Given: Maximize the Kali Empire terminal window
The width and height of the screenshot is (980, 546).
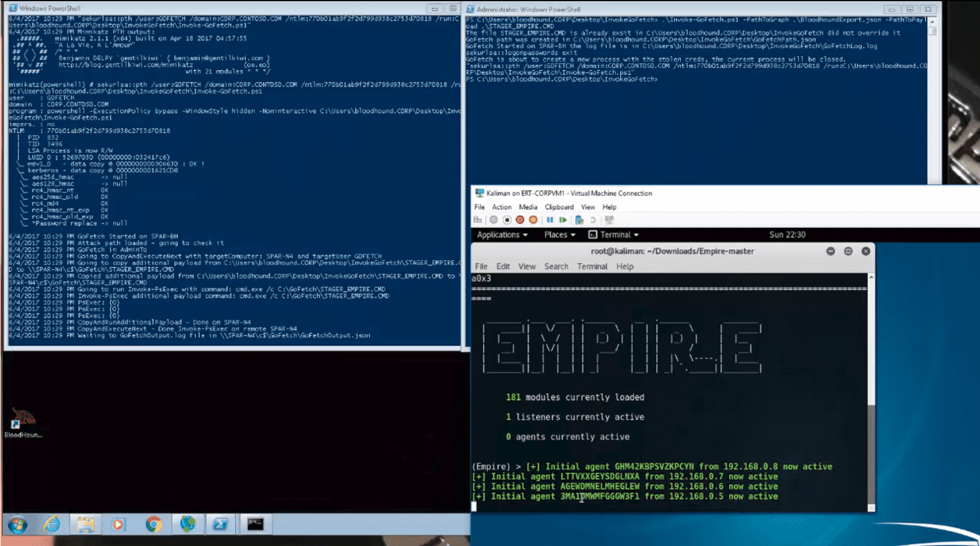Looking at the screenshot, I should (x=849, y=251).
